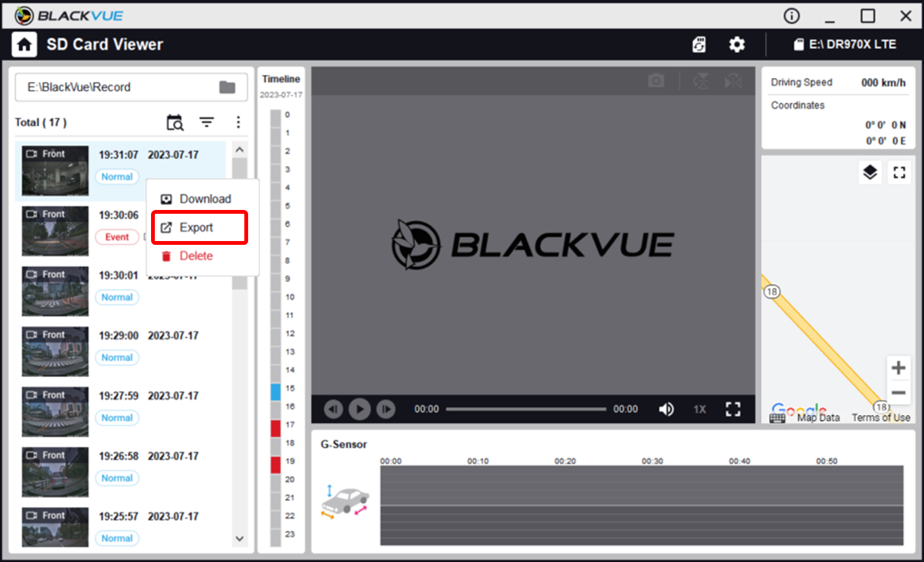Image resolution: width=924 pixels, height=562 pixels.
Task: Zoom in on the map
Action: pyautogui.click(x=899, y=367)
